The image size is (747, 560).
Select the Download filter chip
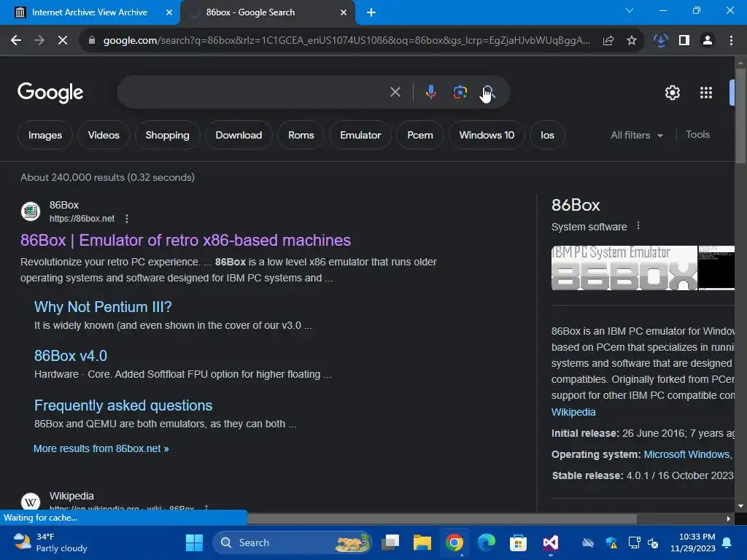click(x=239, y=135)
